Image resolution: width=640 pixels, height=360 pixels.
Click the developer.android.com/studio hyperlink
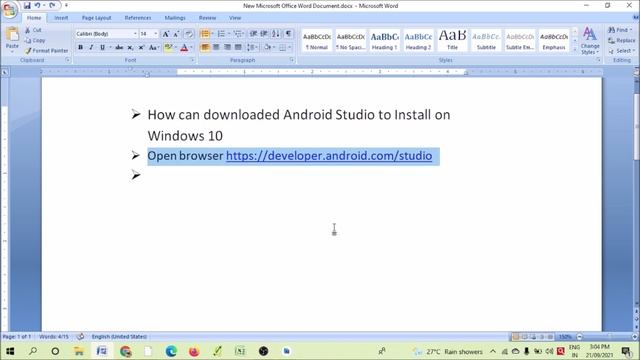(x=329, y=156)
